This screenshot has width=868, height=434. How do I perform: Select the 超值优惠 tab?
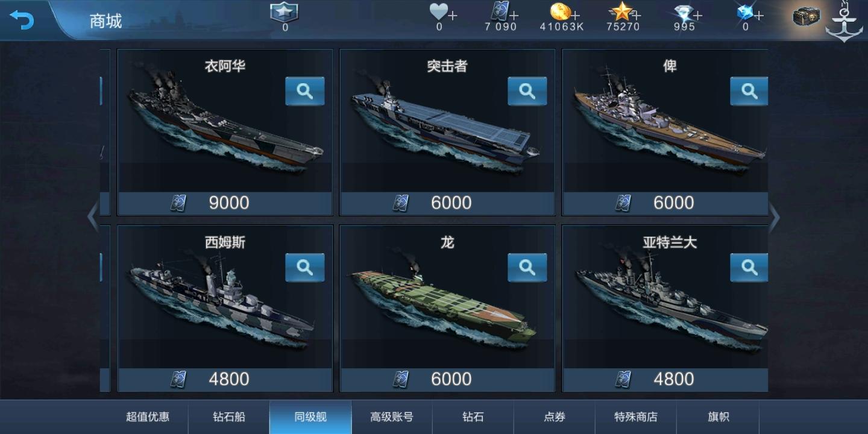148,417
